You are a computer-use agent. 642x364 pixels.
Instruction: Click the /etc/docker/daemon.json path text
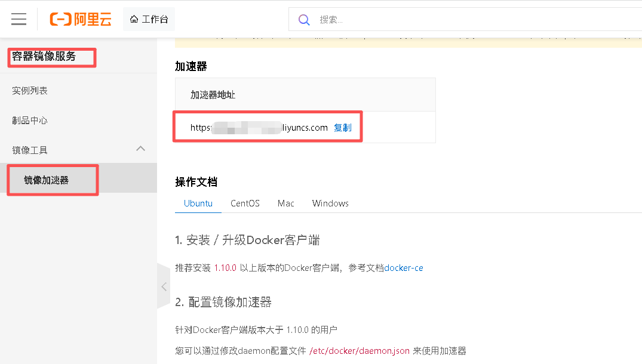pos(360,351)
